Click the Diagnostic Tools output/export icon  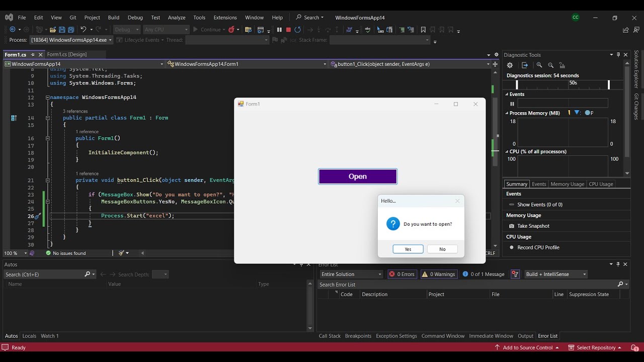pos(525,65)
